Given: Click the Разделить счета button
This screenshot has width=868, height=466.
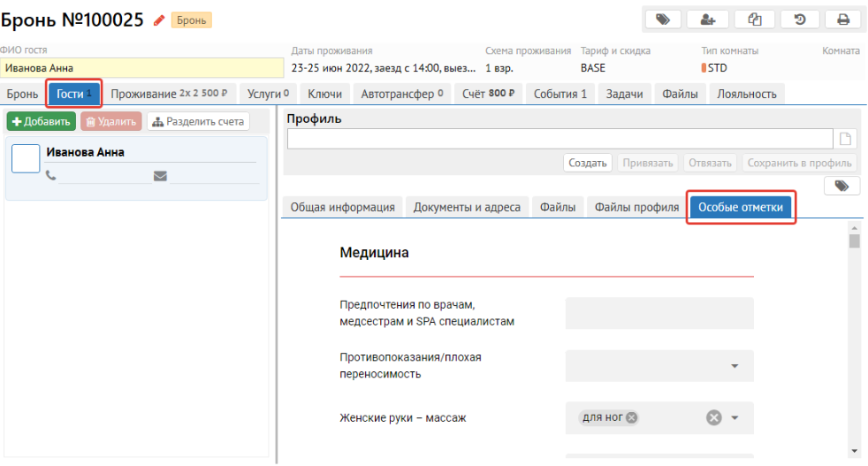Looking at the screenshot, I should click(198, 122).
